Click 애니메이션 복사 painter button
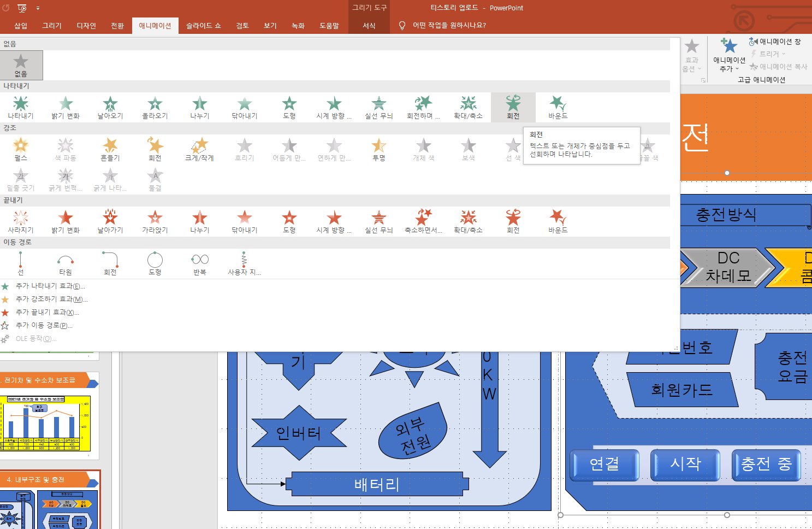This screenshot has height=529, width=812. (778, 67)
